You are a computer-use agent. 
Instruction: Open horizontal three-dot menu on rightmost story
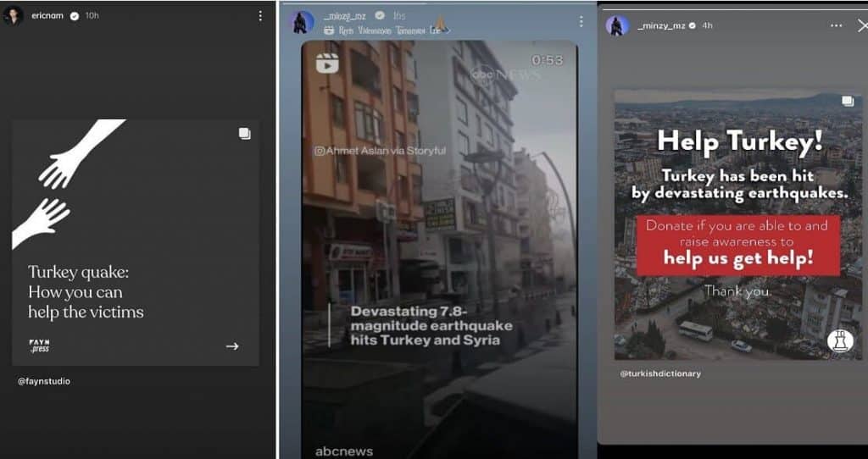836,25
